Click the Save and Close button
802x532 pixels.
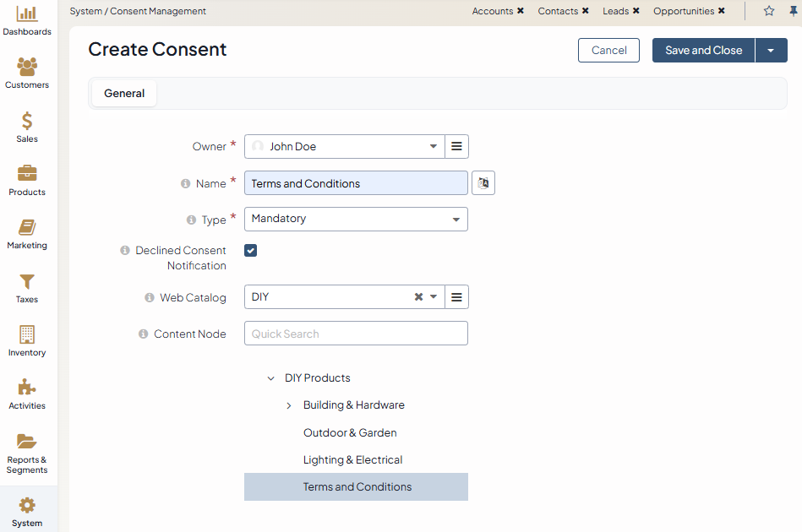[703, 51]
